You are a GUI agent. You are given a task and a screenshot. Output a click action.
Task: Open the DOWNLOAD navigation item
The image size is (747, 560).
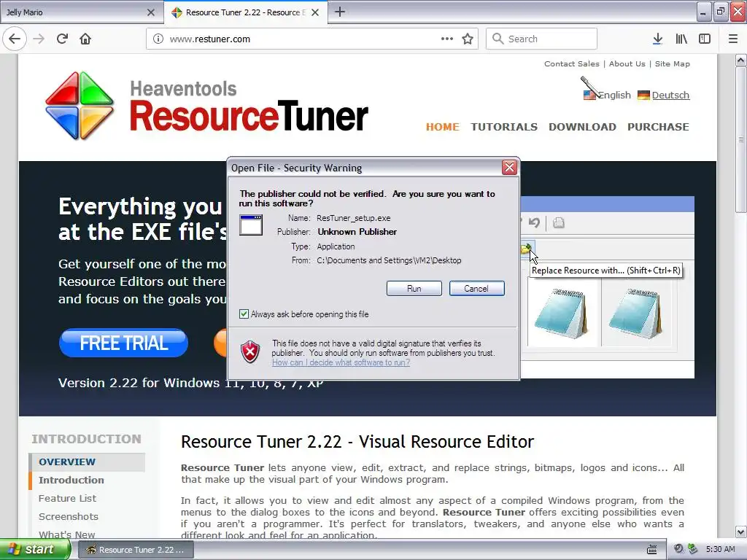click(582, 127)
